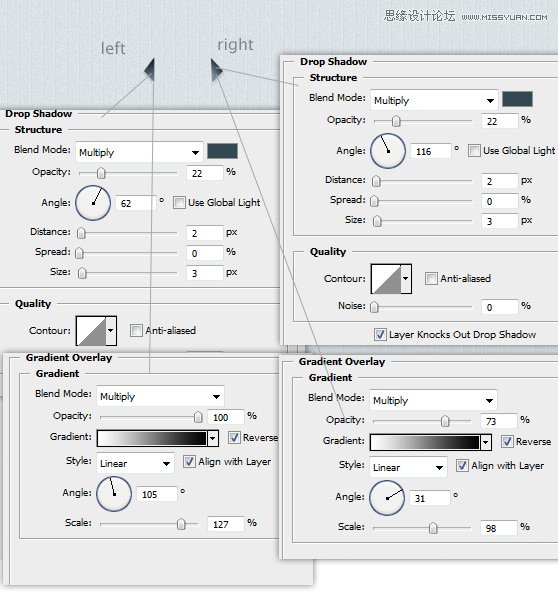This screenshot has height=600, width=558.
Task: Click right Drop Shadow Spread slider handle
Action: pos(374,201)
